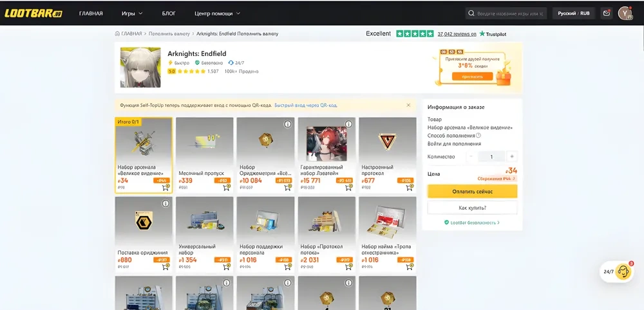Decrease quantity with the minus button
This screenshot has height=310, width=644.
click(x=471, y=156)
